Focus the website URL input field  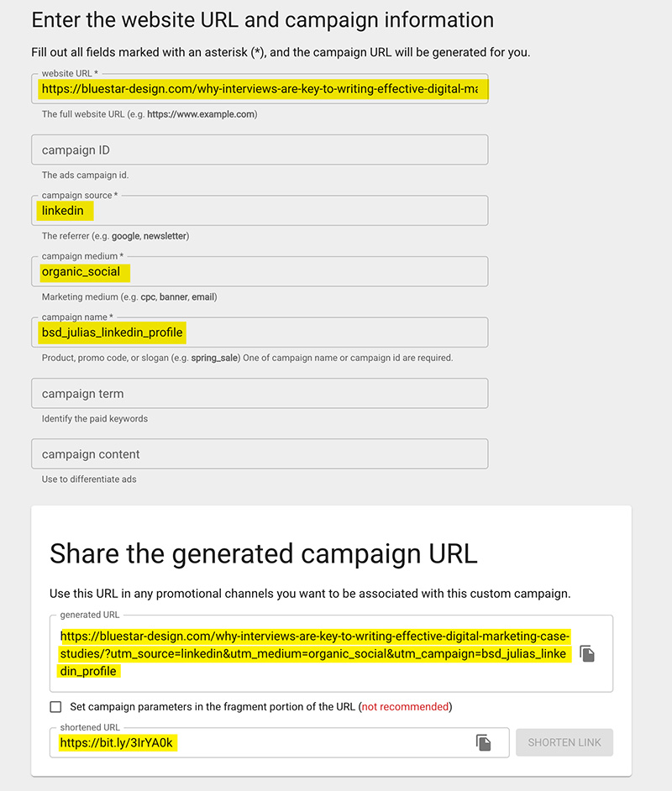(260, 89)
